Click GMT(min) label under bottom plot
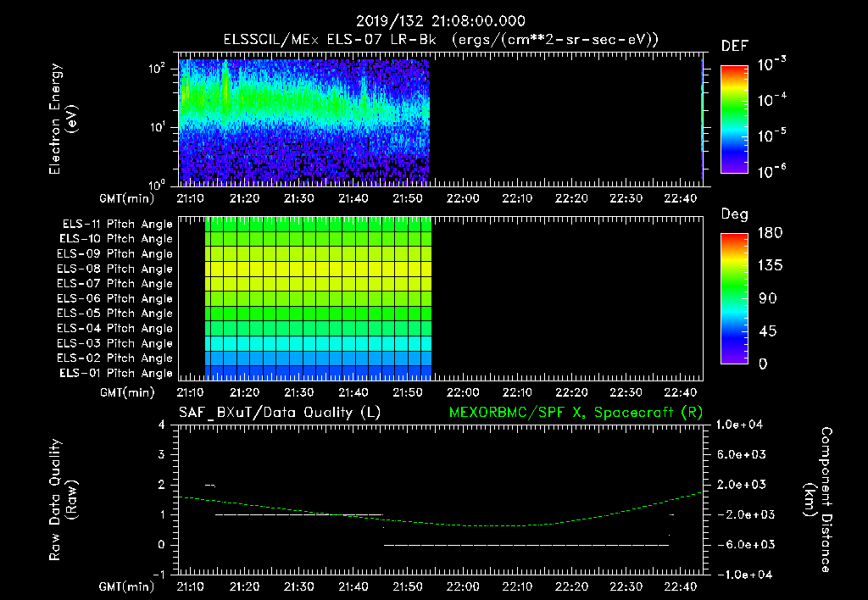Image resolution: width=868 pixels, height=600 pixels. [127, 586]
